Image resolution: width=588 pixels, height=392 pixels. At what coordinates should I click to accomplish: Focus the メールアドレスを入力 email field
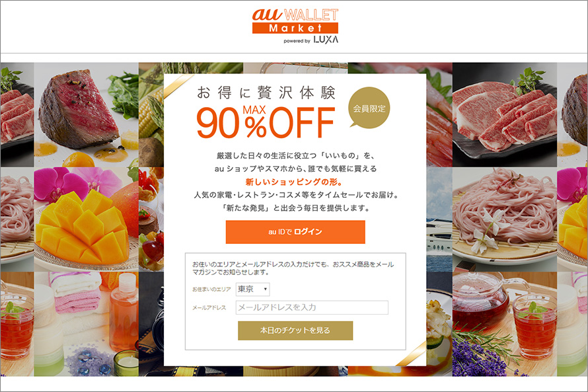[312, 307]
